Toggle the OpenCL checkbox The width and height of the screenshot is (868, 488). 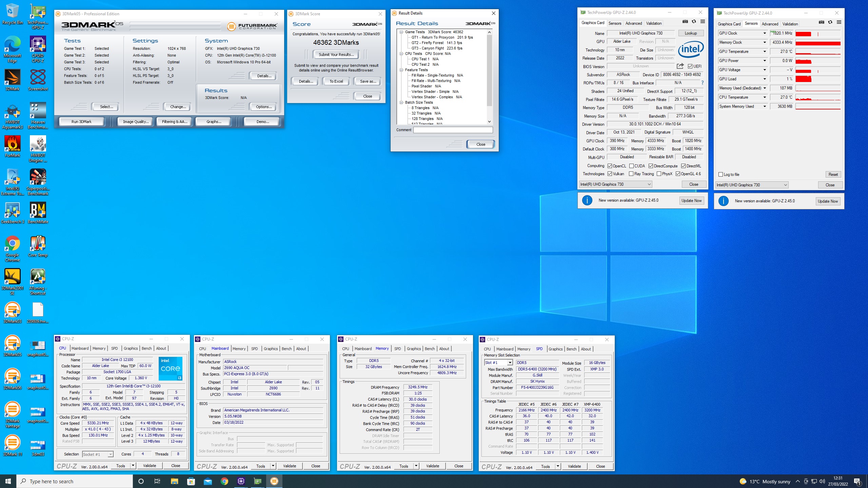610,166
